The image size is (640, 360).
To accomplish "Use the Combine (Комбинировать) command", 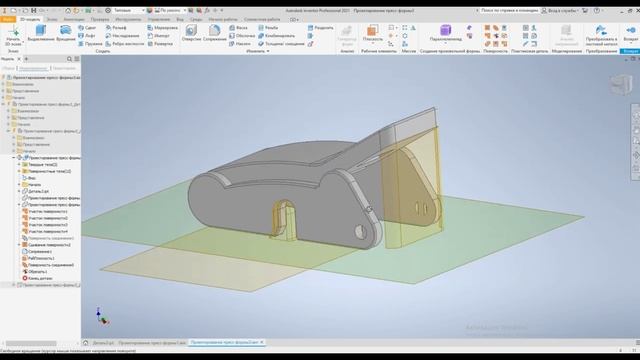I will click(x=276, y=36).
